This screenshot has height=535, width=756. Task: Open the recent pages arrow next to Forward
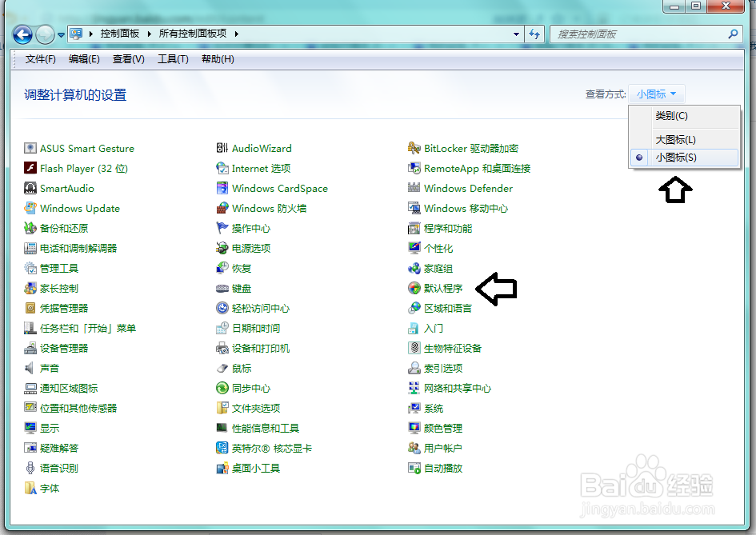click(x=62, y=34)
